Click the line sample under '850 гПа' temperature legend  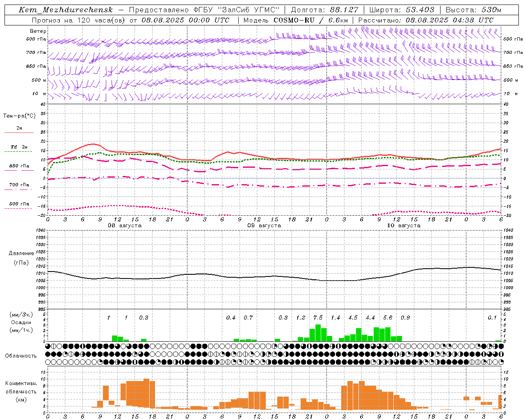pos(19,170)
